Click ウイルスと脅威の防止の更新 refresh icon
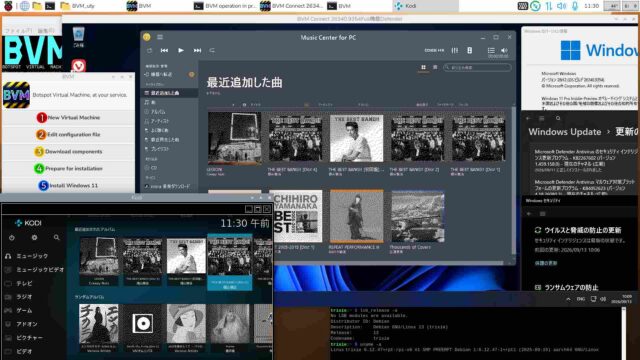This screenshot has height=360, width=640. point(538,230)
